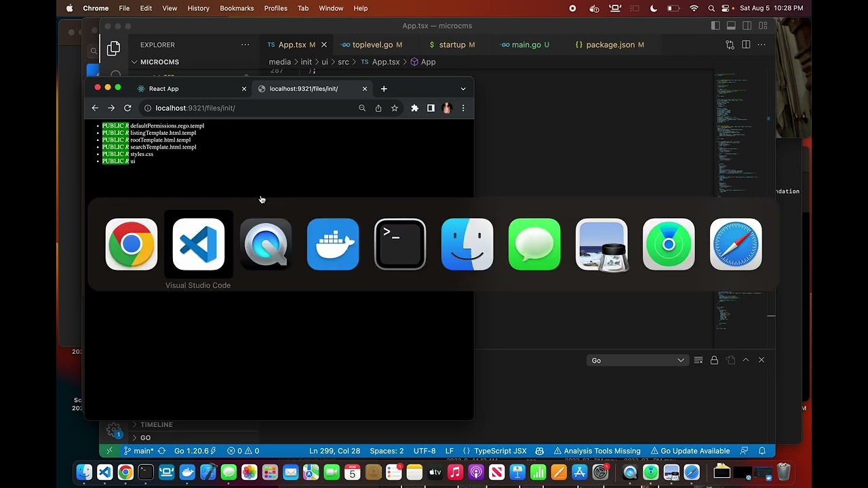Viewport: 868px width, 488px height.
Task: Open VS Code notifications bell
Action: point(762,451)
